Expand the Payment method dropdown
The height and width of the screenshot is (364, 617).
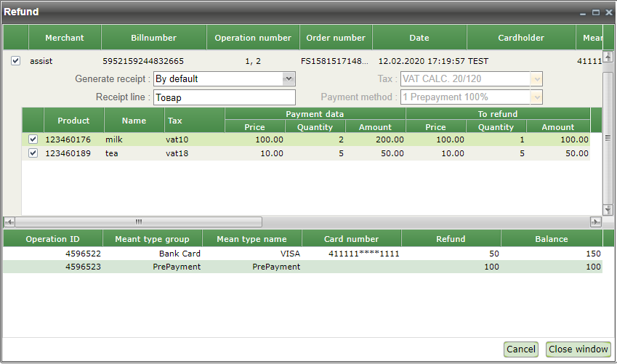(x=536, y=97)
